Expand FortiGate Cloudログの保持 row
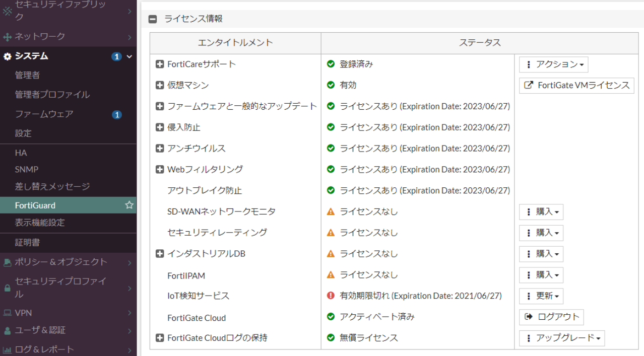 pyautogui.click(x=160, y=338)
